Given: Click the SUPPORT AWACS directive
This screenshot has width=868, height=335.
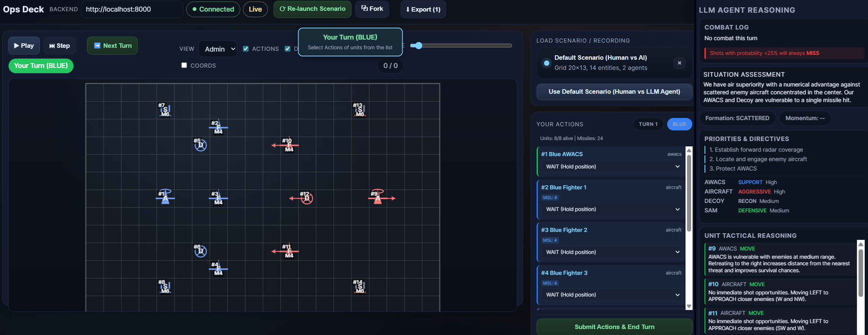Looking at the screenshot, I should point(750,182).
